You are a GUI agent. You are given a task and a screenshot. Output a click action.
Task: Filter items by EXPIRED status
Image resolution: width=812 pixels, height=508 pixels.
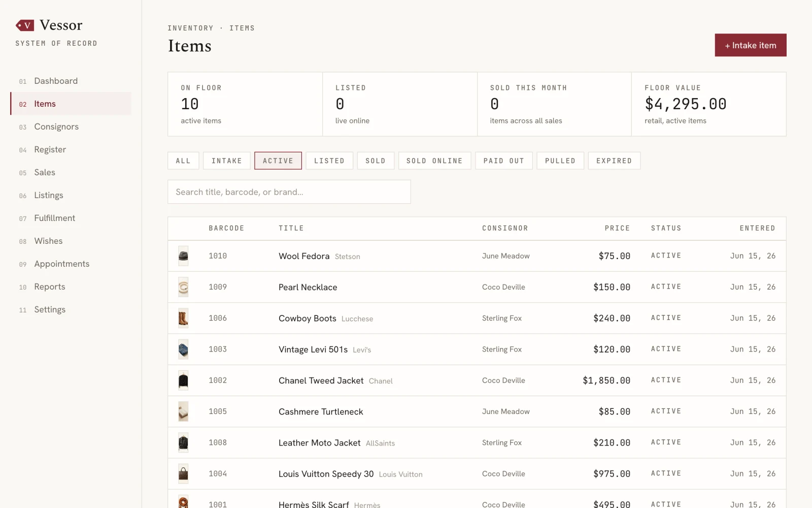614,161
